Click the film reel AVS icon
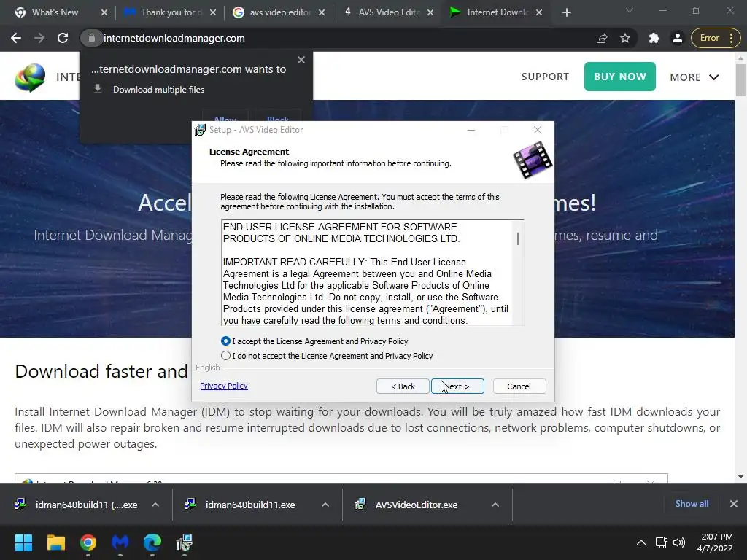Screen dimensions: 747x560 533,160
